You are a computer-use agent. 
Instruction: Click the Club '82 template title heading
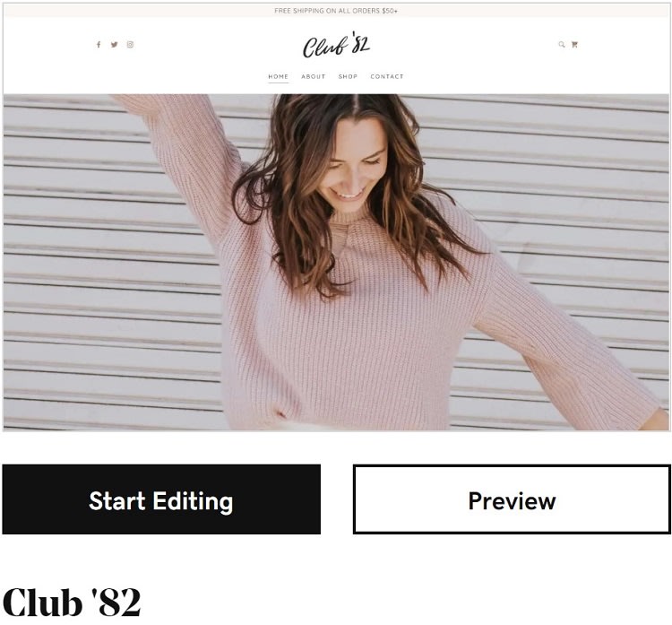72,603
